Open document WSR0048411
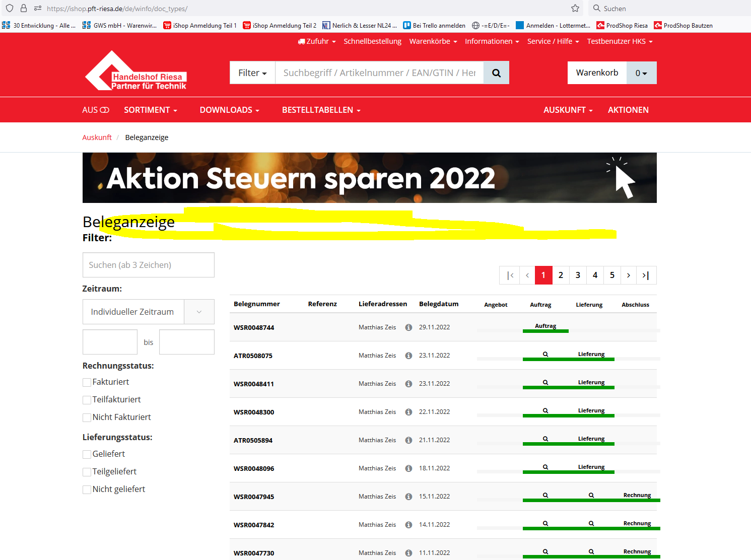The image size is (751, 560). point(254,384)
